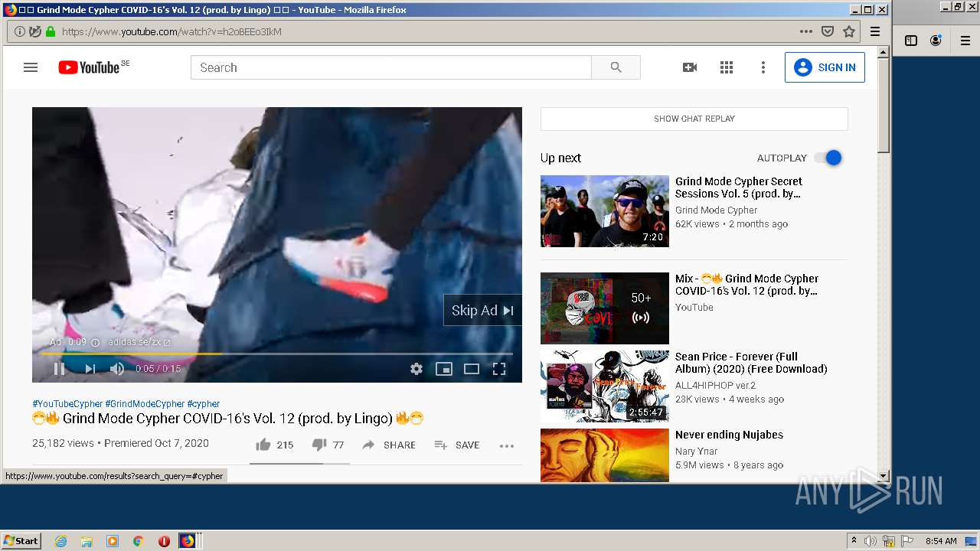Viewport: 980px width, 551px height.
Task: Open Sean Price - Forever video title
Action: (751, 363)
